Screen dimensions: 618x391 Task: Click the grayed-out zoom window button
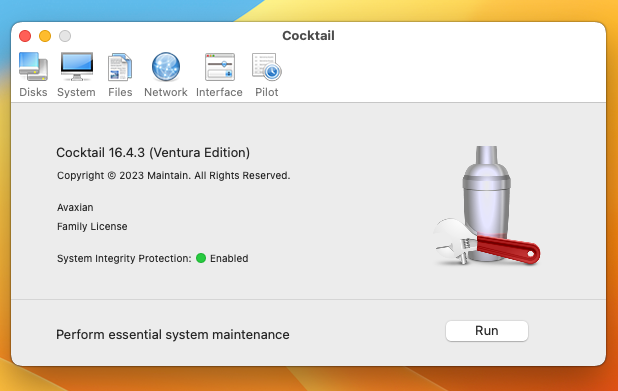coord(65,36)
